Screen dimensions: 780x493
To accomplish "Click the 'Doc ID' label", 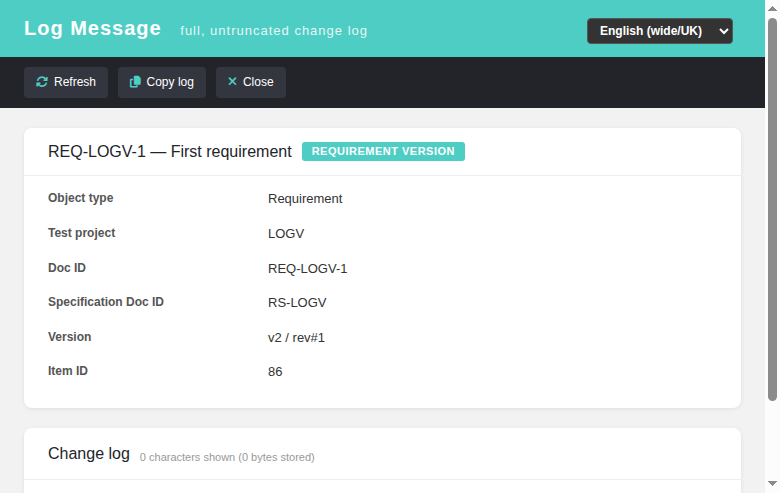I will point(67,268).
